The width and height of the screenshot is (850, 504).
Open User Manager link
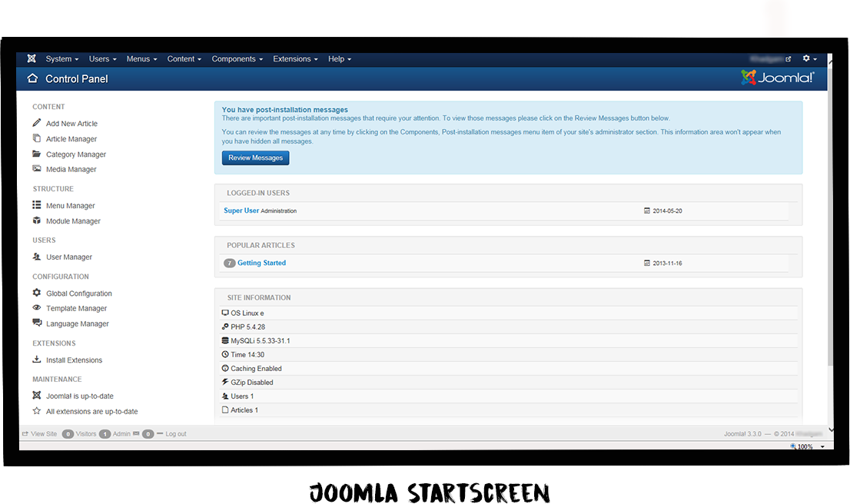click(x=69, y=257)
